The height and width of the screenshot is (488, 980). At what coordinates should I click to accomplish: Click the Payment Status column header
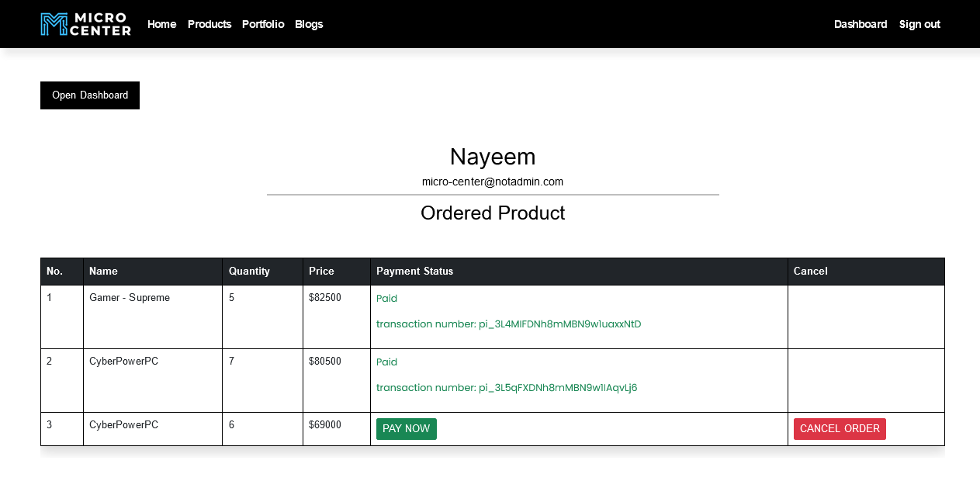[414, 272]
